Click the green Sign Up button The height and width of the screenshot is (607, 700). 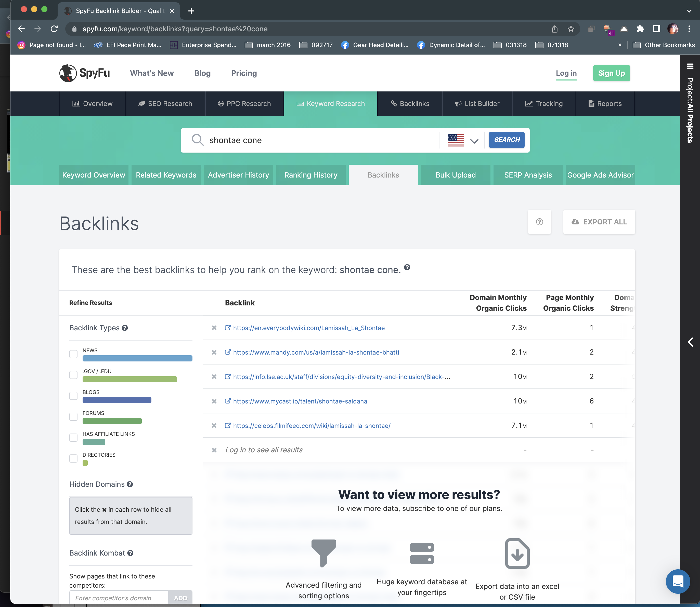point(611,73)
